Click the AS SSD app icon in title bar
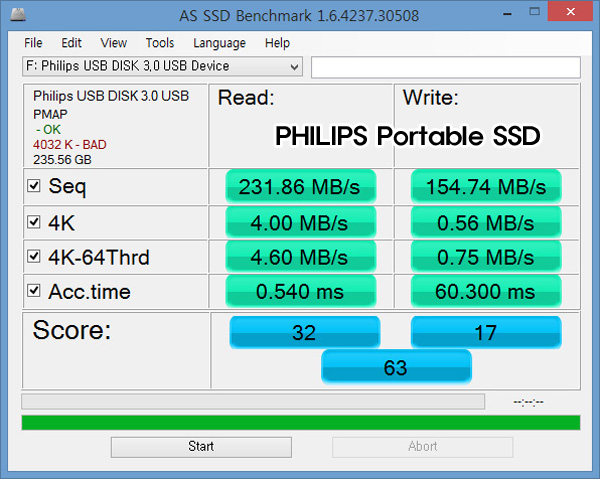This screenshot has height=479, width=600. pos(18,15)
